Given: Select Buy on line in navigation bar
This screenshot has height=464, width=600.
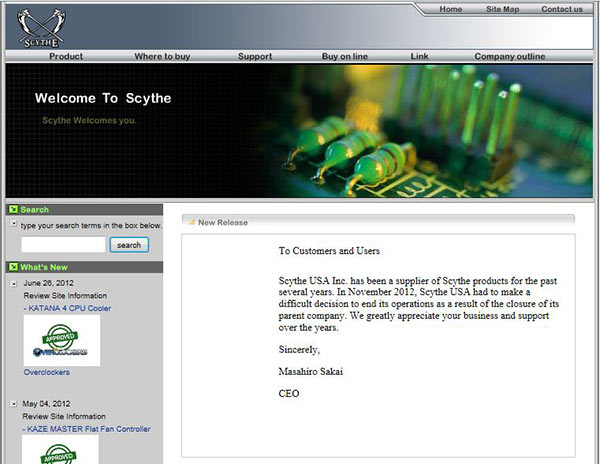Looking at the screenshot, I should click(x=344, y=57).
